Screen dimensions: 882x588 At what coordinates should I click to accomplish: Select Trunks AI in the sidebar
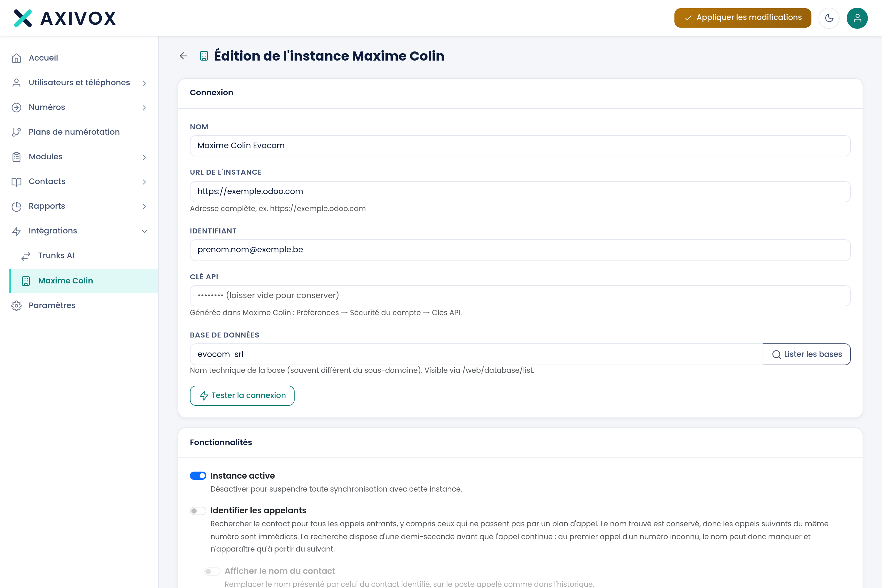click(83, 256)
